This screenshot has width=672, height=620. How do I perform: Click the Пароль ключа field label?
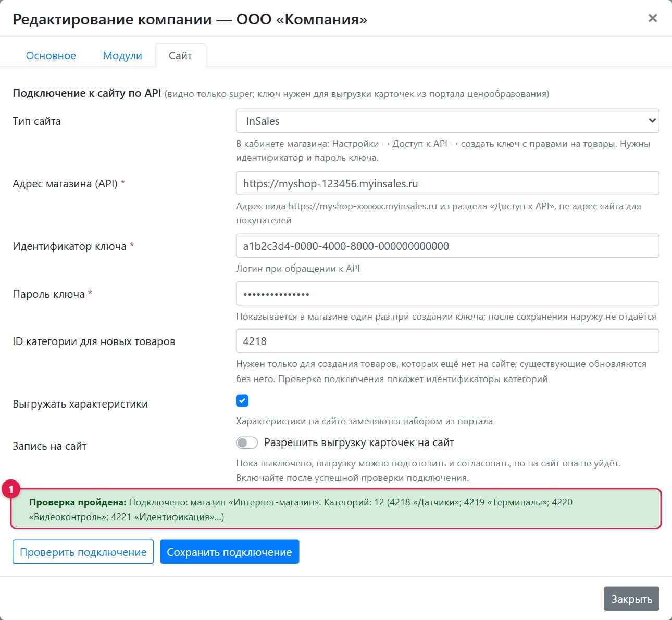[53, 294]
